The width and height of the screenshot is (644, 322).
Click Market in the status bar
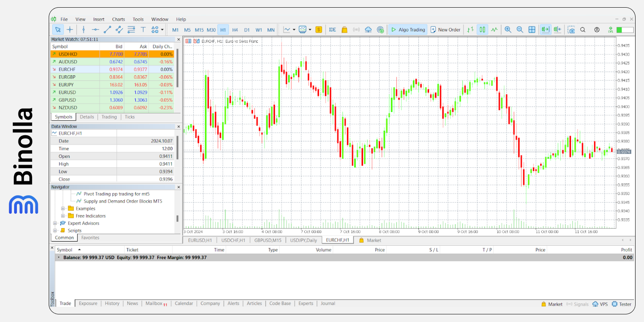click(x=552, y=304)
